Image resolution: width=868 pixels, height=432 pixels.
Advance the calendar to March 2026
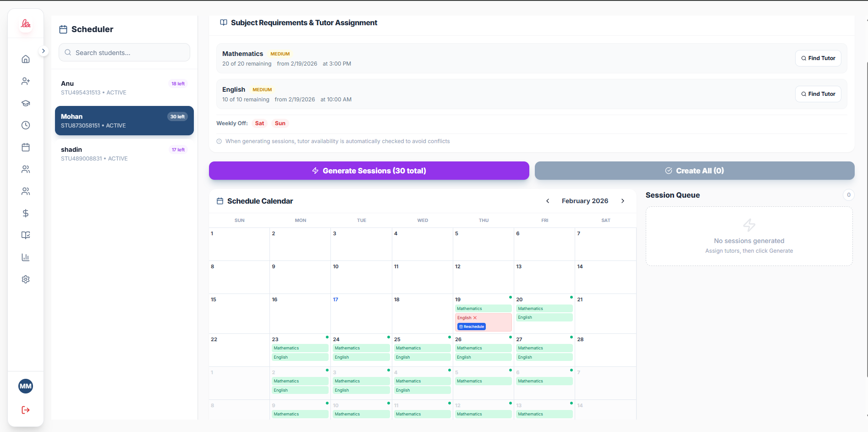[x=622, y=201]
